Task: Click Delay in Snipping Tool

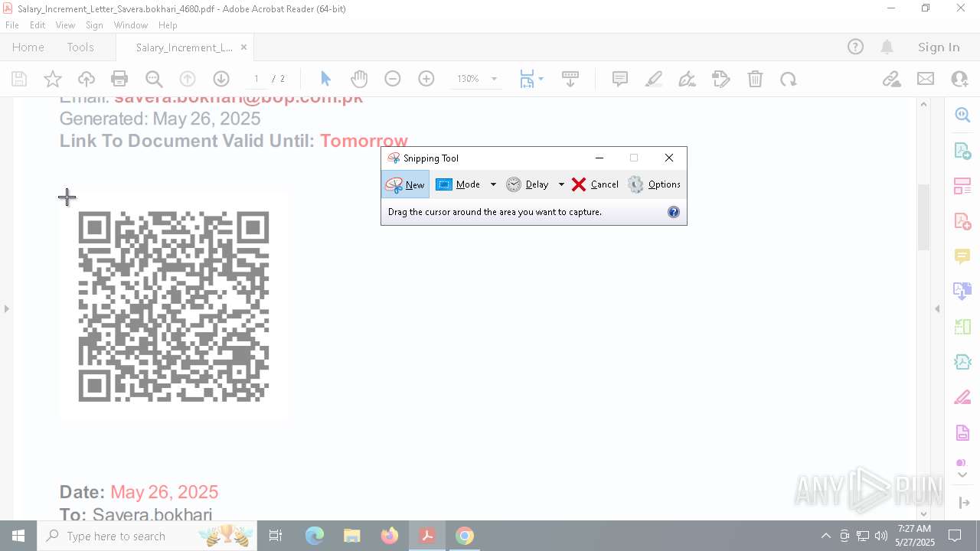Action: [x=528, y=184]
